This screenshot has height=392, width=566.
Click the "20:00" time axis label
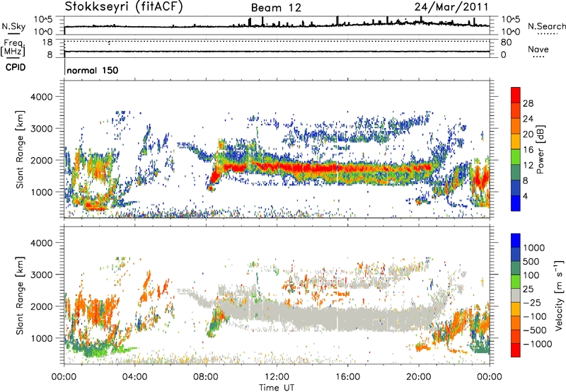[x=419, y=377]
